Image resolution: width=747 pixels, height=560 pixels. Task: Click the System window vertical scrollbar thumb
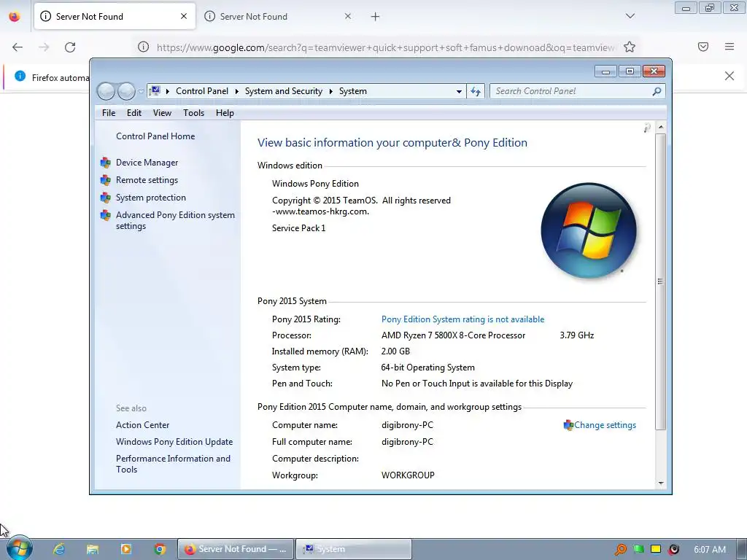660,281
